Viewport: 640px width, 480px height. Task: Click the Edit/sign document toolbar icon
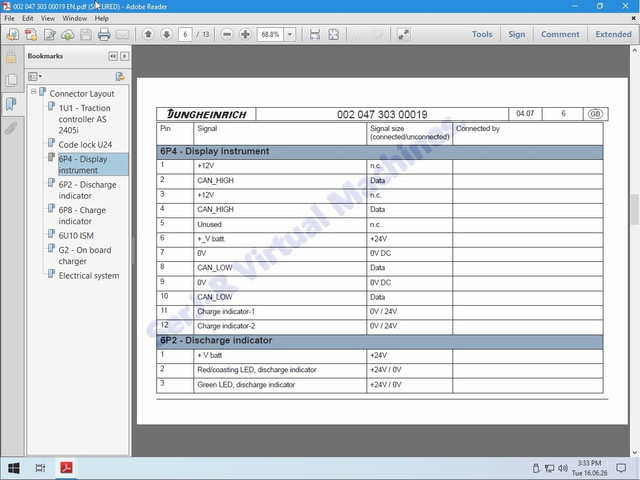(x=49, y=34)
